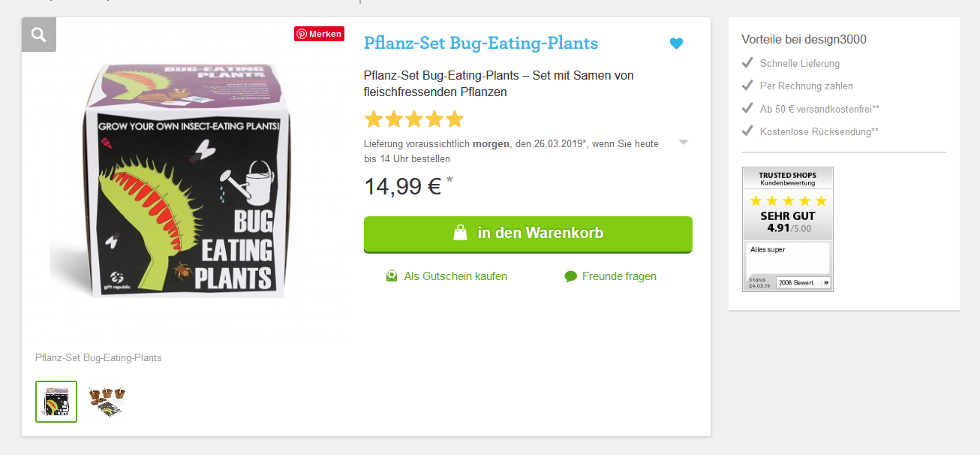Show the second thumbnail with plant pots

pyautogui.click(x=106, y=402)
